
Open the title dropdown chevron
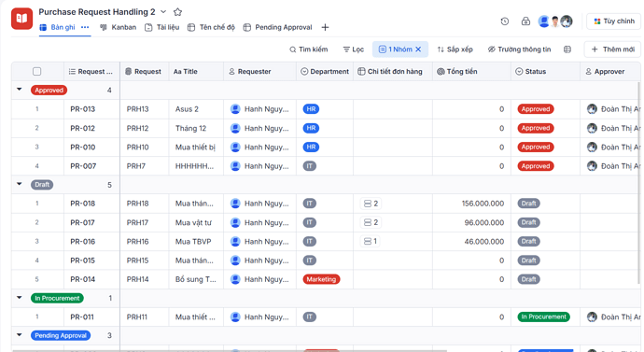click(x=163, y=12)
